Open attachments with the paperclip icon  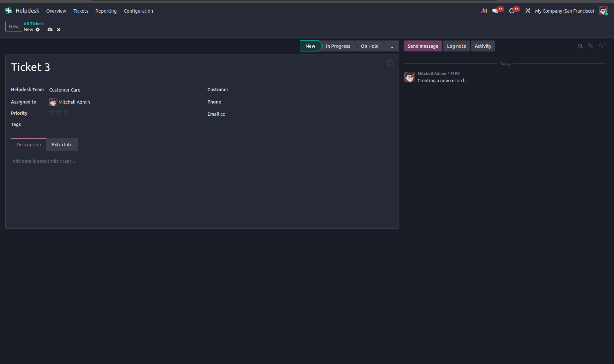(591, 46)
